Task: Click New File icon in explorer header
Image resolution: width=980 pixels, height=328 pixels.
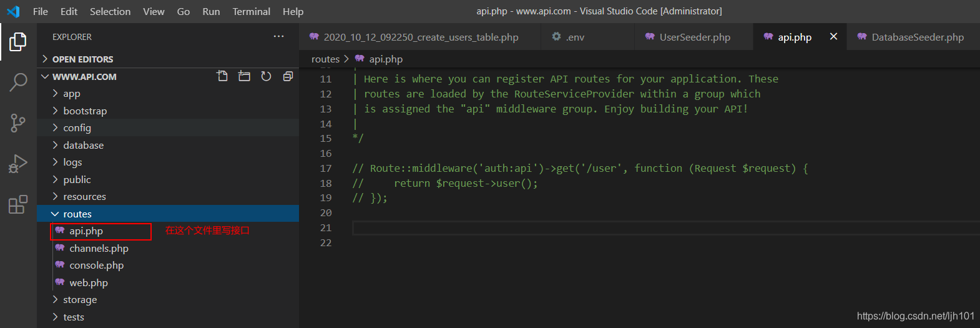Action: click(222, 76)
